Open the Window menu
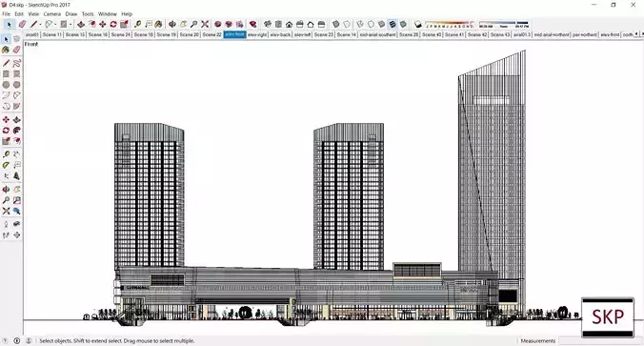The height and width of the screenshot is (346, 644). 108,13
